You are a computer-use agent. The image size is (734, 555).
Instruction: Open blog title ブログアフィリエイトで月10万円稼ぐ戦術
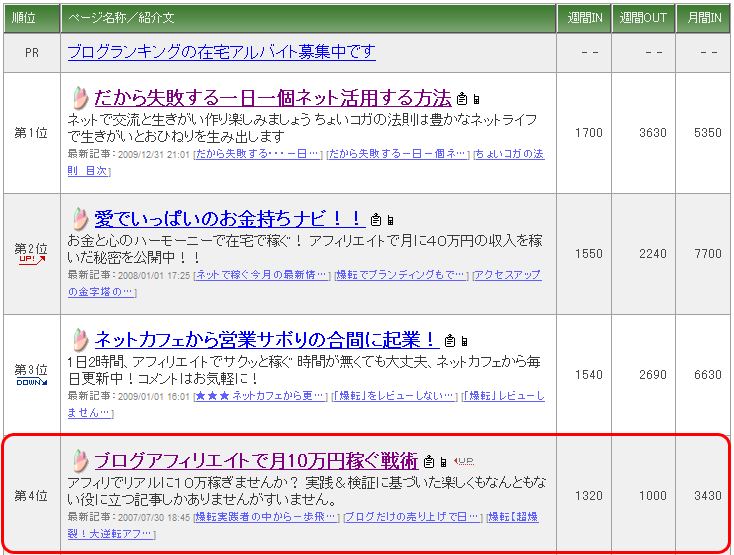click(x=256, y=461)
